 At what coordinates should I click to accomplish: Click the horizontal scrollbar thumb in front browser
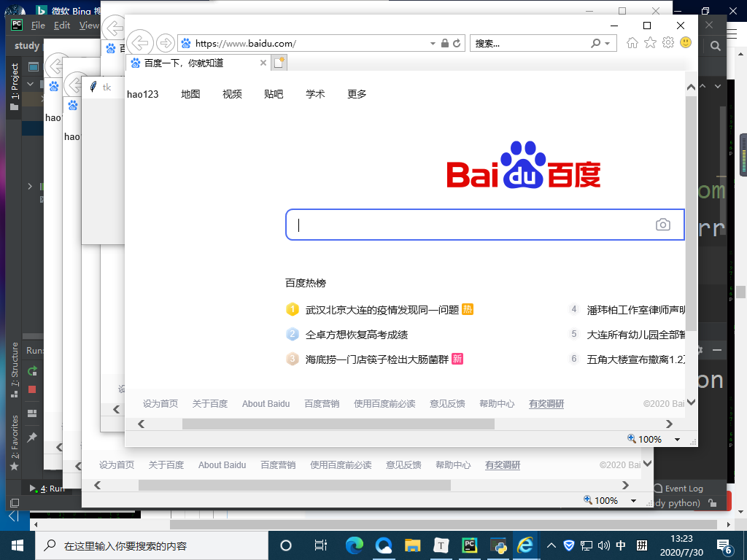[338, 424]
